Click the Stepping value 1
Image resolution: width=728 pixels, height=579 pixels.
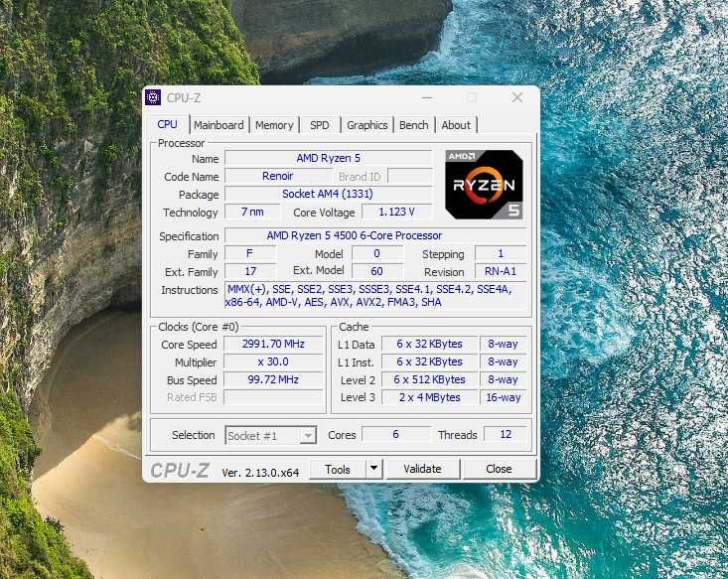coord(501,253)
